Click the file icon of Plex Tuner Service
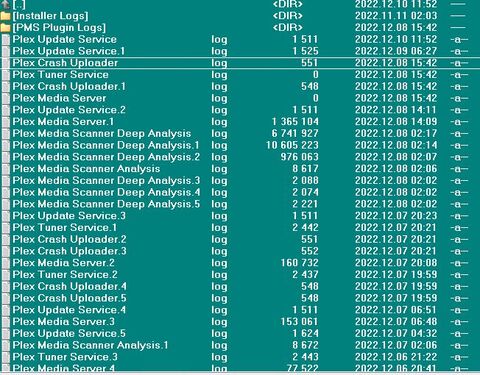The width and height of the screenshot is (480, 375). click(6, 75)
